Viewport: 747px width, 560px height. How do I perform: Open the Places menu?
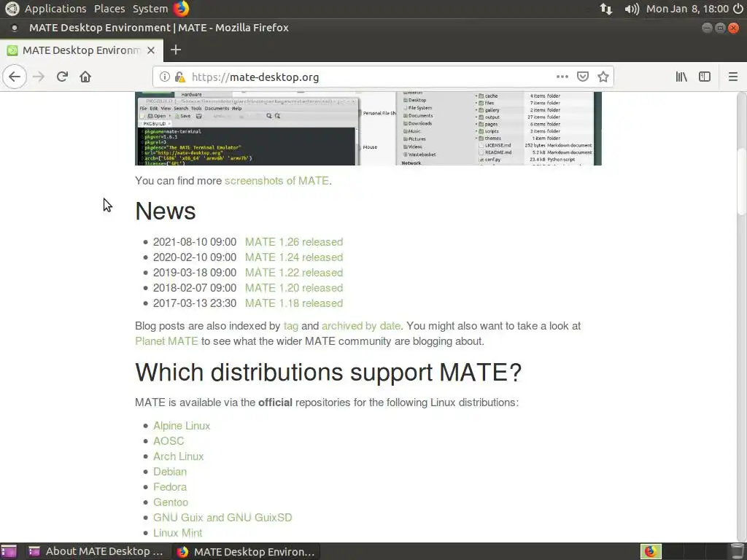click(109, 9)
